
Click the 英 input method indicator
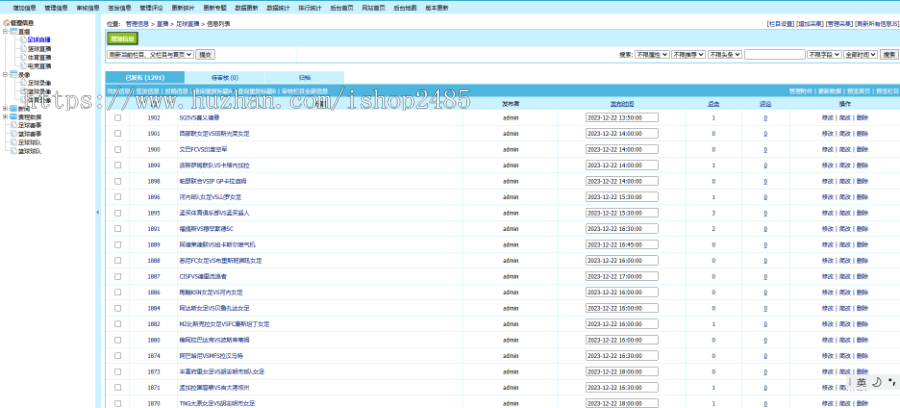(862, 382)
